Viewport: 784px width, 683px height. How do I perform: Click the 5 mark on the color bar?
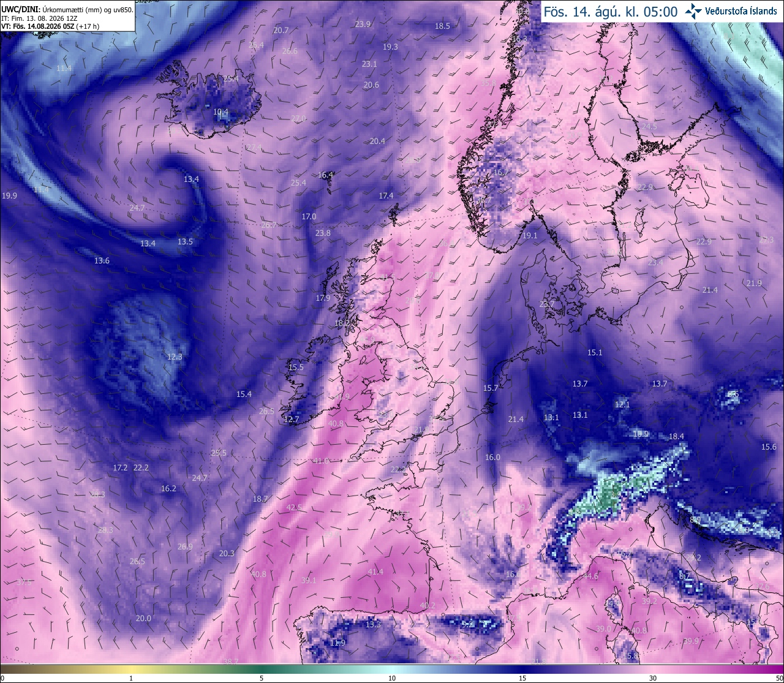click(262, 678)
